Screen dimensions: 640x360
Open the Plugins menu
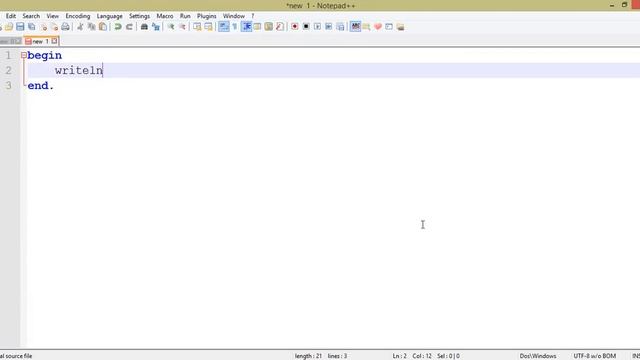click(207, 16)
